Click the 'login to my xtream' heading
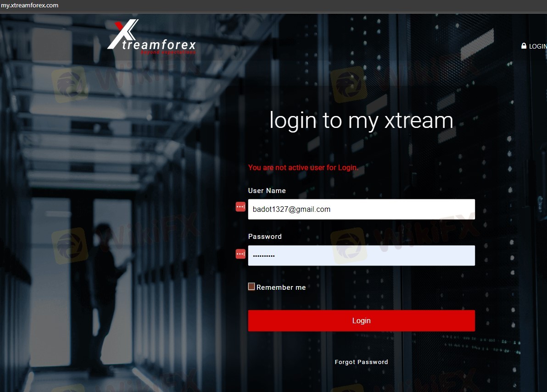The width and height of the screenshot is (547, 392). coord(362,121)
